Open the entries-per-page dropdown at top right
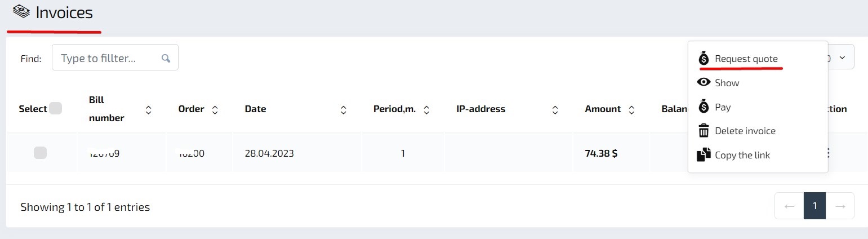This screenshot has width=868, height=239. pyautogui.click(x=842, y=57)
